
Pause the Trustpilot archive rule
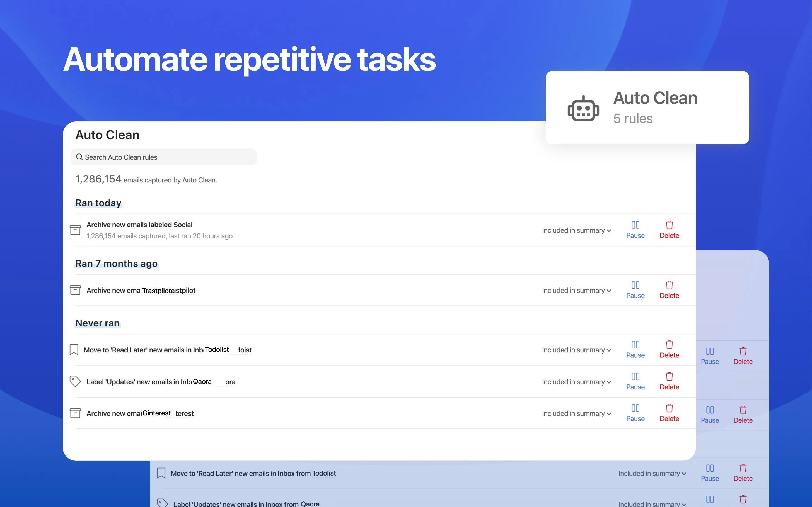[x=635, y=290]
